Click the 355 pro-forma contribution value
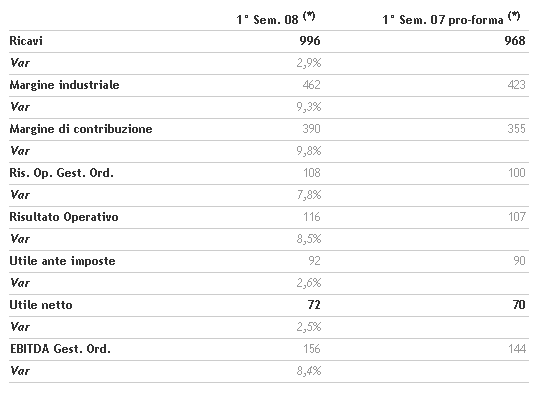This screenshot has width=543, height=394. point(517,129)
